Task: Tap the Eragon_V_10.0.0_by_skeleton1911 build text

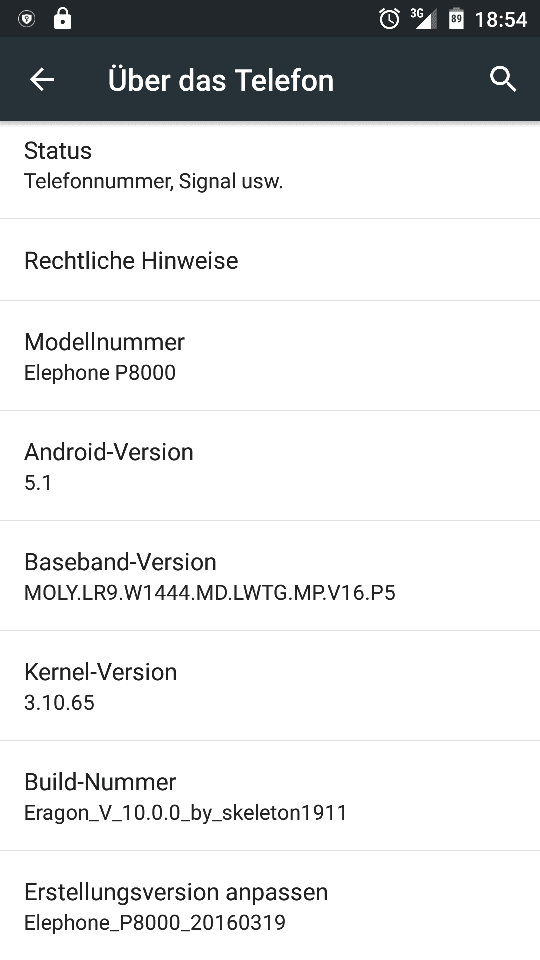Action: [x=186, y=813]
